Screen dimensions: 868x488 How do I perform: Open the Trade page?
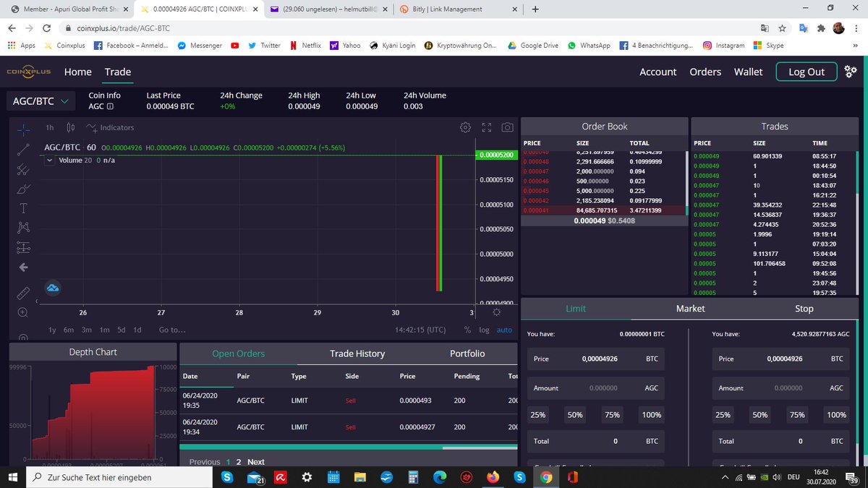click(117, 72)
